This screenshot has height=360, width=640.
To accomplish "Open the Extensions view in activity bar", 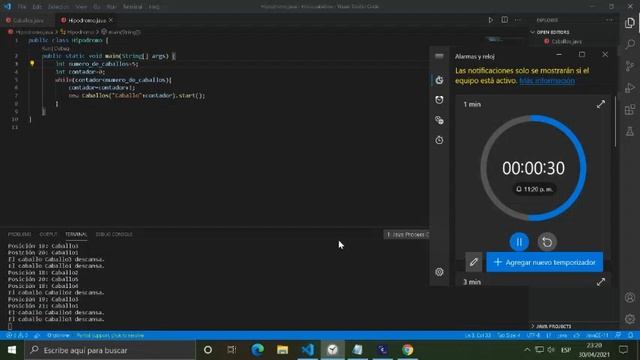I will [630, 109].
